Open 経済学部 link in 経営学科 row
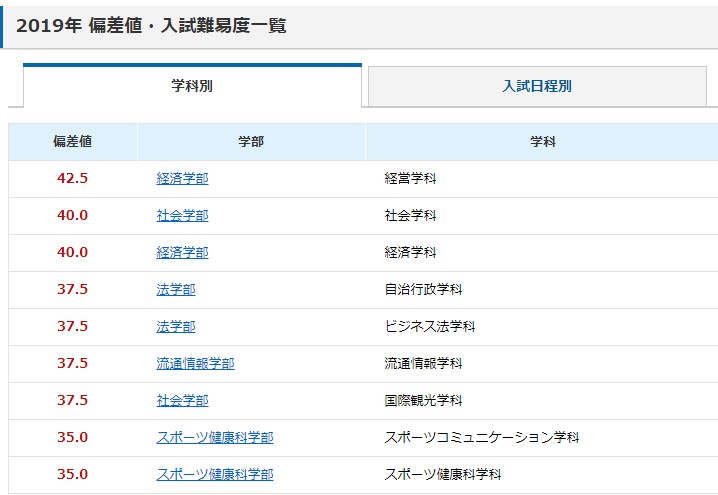 182,178
